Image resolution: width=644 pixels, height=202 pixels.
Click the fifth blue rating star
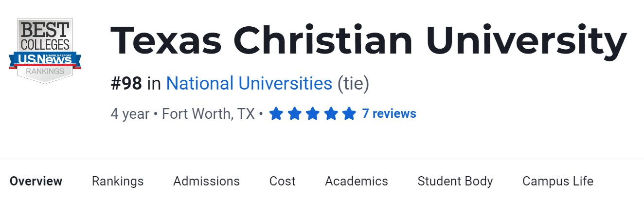(349, 114)
